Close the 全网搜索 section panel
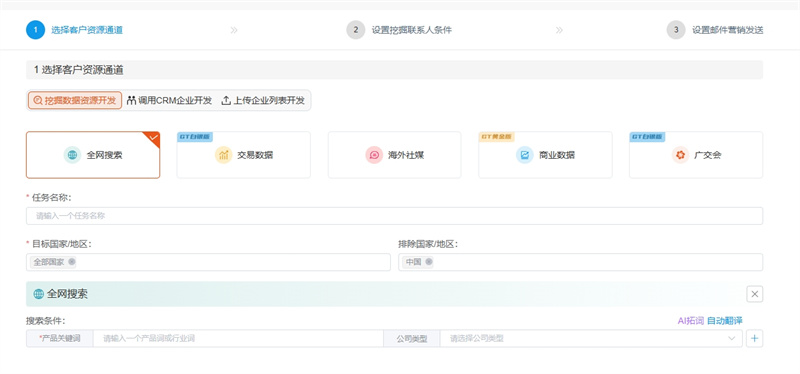This screenshot has height=374, width=800. tap(755, 294)
